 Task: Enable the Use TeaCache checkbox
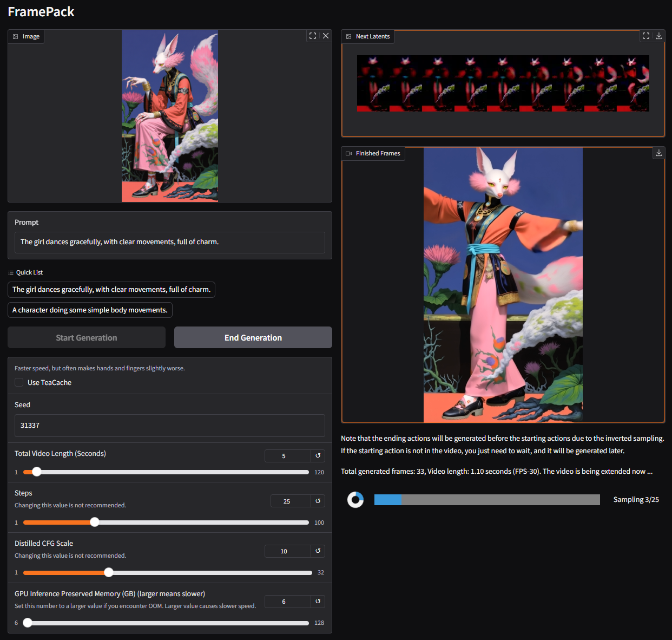point(19,382)
